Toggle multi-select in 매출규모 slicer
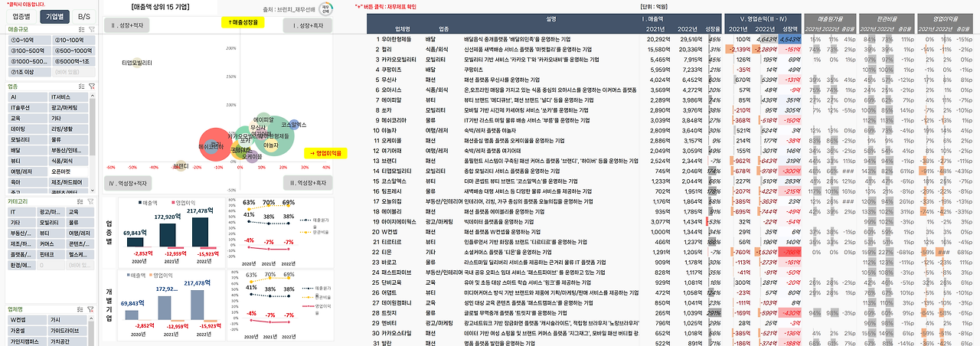The image size is (980, 346). [80, 28]
